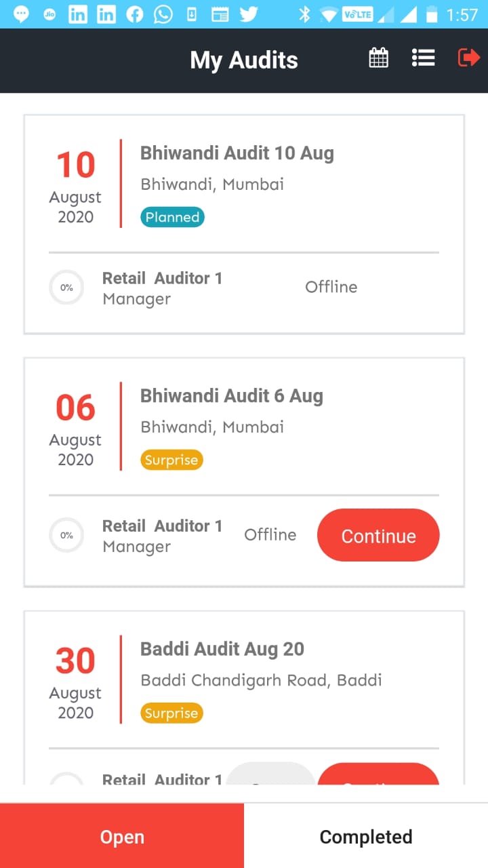The height and width of the screenshot is (868, 488).
Task: Open Baddi Audit Aug 20 title
Action: coord(222,649)
